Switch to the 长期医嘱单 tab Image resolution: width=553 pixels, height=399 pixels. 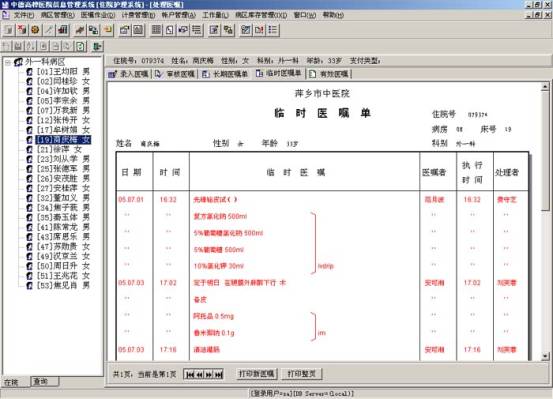[x=225, y=74]
